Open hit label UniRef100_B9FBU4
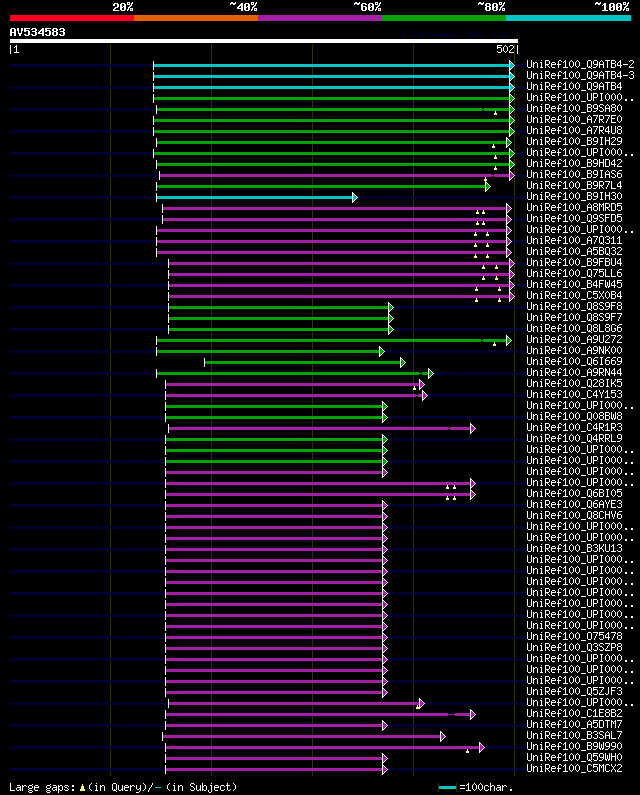The image size is (640, 795). tap(574, 262)
